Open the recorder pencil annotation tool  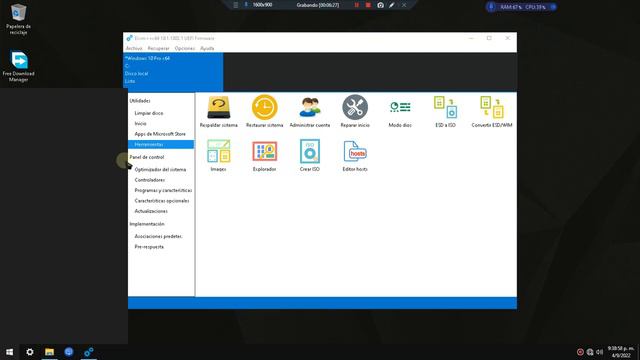point(392,5)
